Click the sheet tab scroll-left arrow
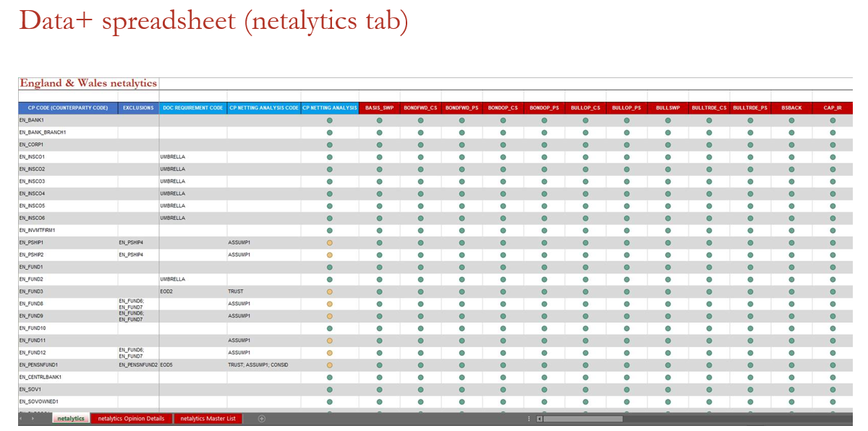Image resolution: width=868 pixels, height=431 pixels. pyautogui.click(x=22, y=419)
